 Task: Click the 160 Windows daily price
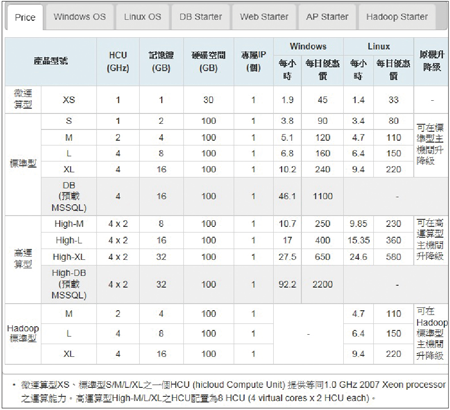point(323,153)
